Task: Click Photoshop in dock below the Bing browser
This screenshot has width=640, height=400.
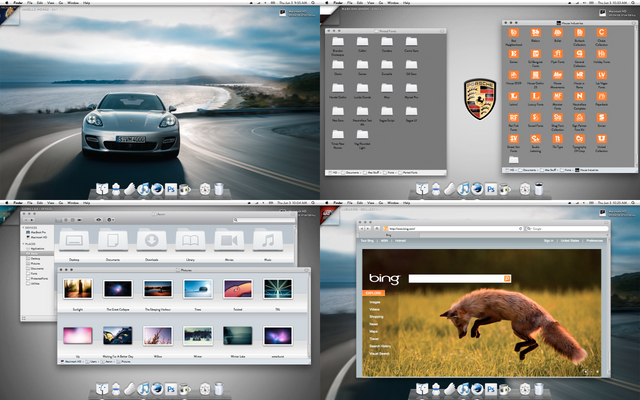Action: tap(491, 389)
